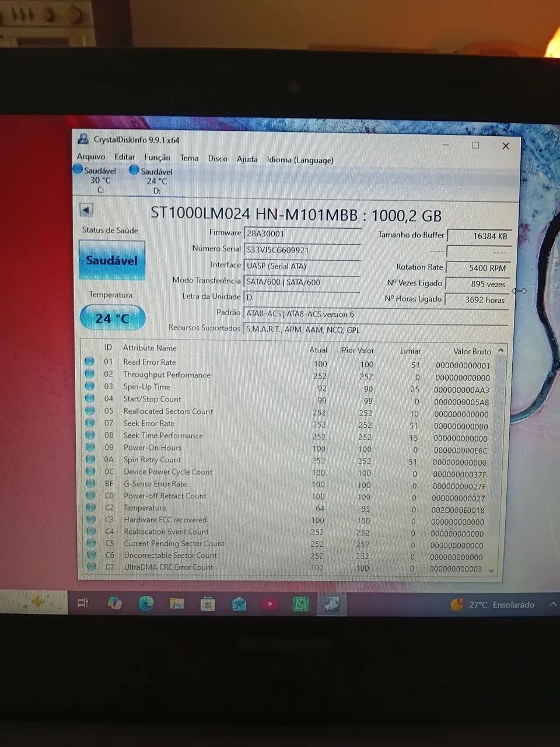Click the status circle for Reallocated Sectors Count
Screen dimensions: 560x747
coord(90,411)
